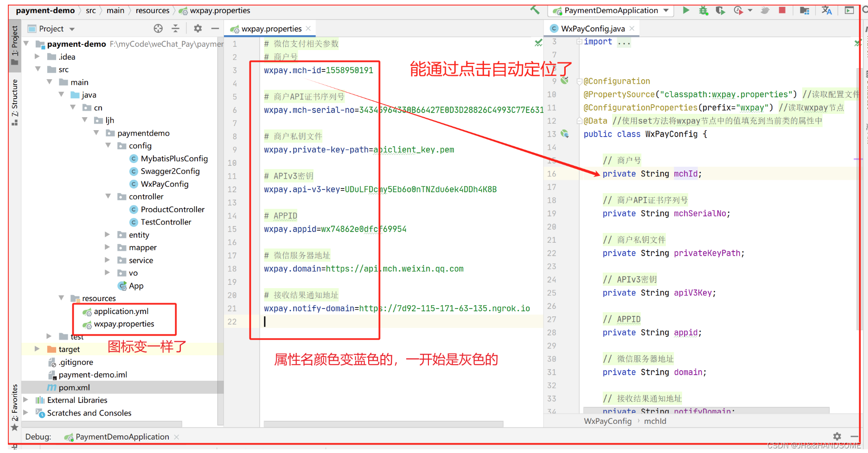Collapse the config package
Screen dimensions: 868x453
108,145
